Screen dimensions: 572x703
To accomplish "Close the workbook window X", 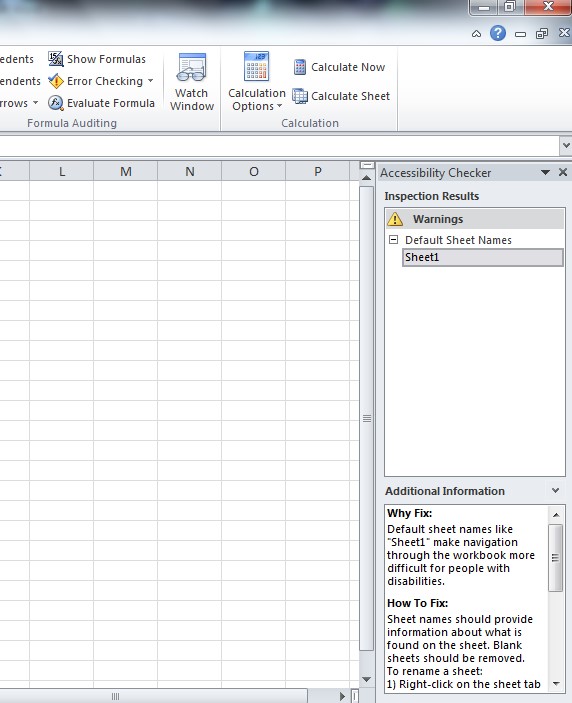I will coord(564,33).
